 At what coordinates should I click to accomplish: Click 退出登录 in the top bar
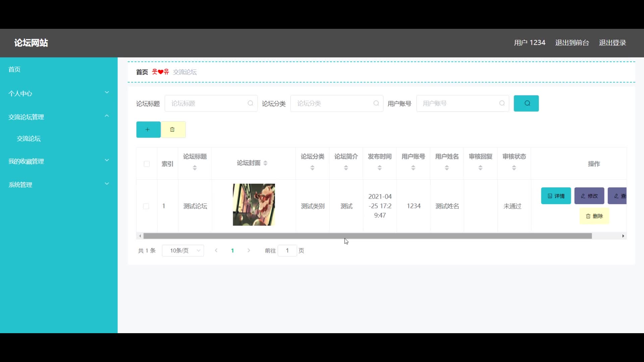tap(612, 43)
